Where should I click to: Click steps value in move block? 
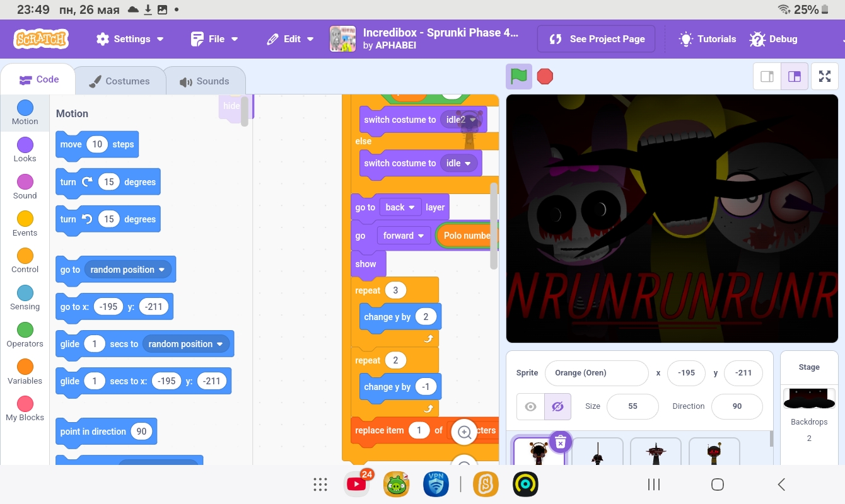click(97, 144)
